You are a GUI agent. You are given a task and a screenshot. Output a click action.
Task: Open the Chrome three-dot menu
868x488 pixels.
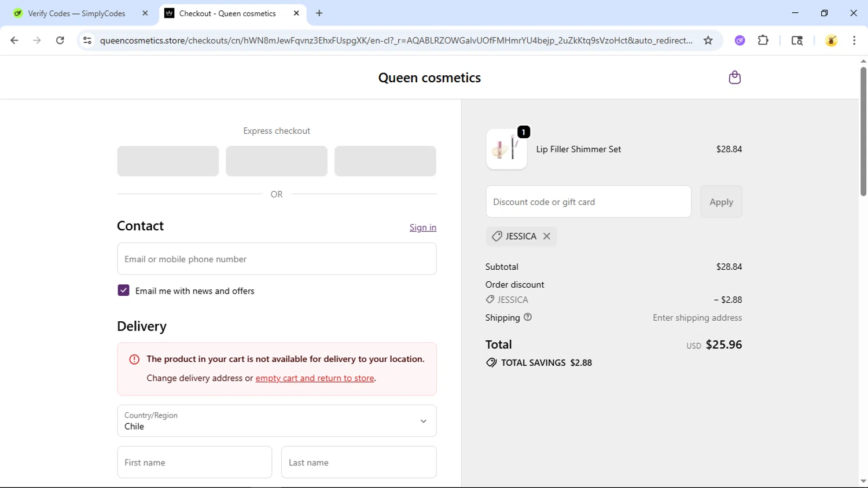(854, 41)
